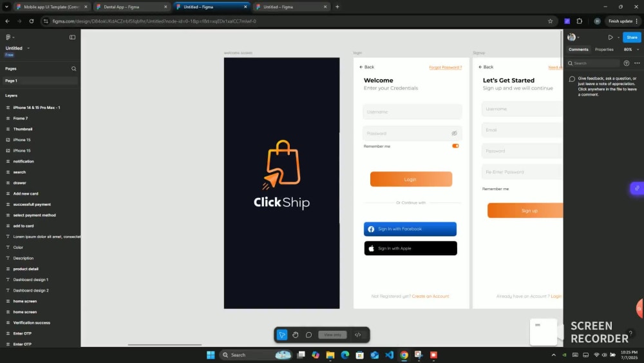Screen dimensions: 644x363
Task: Open File Explorer from taskbar
Action: pyautogui.click(x=330, y=355)
